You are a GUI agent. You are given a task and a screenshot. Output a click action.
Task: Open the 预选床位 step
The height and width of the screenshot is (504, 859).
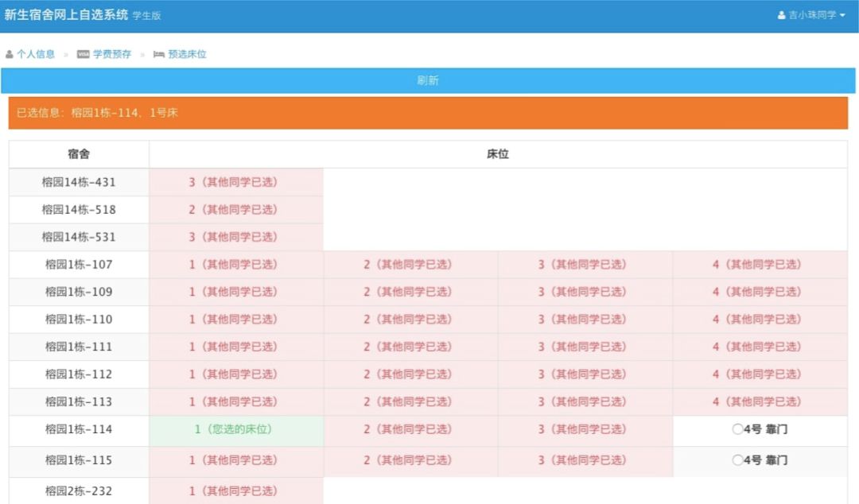[x=188, y=54]
